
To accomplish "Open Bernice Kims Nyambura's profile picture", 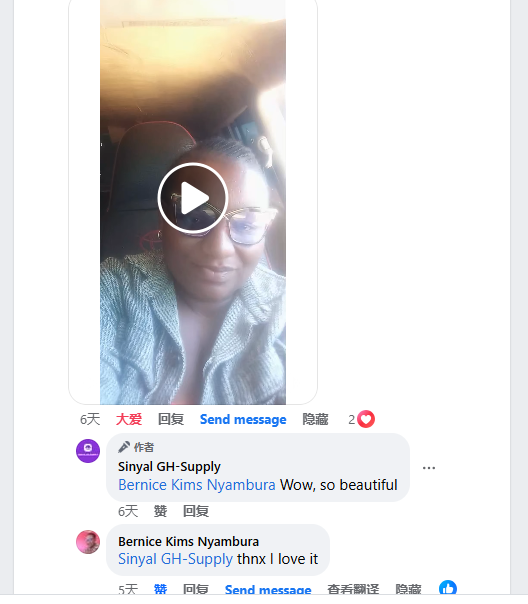I will (x=88, y=542).
